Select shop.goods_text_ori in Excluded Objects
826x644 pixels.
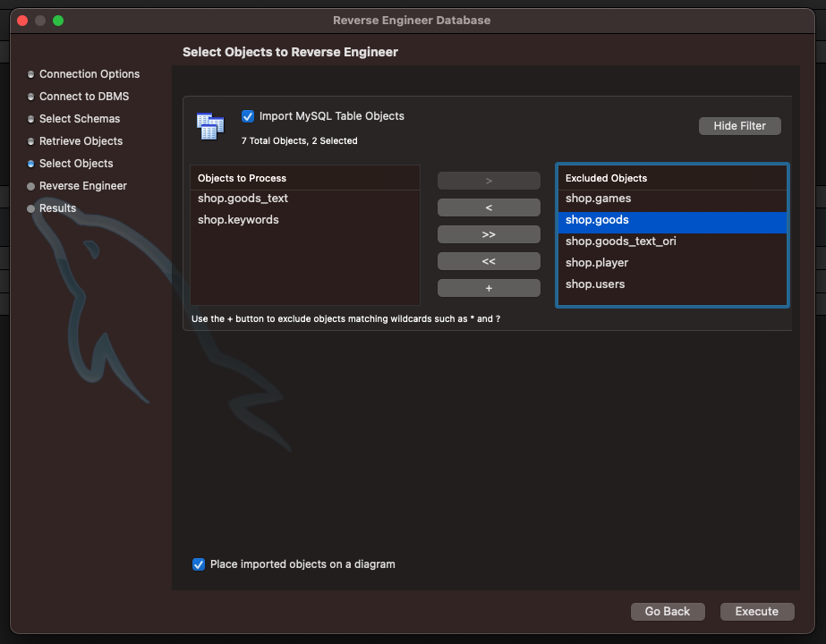[672, 241]
